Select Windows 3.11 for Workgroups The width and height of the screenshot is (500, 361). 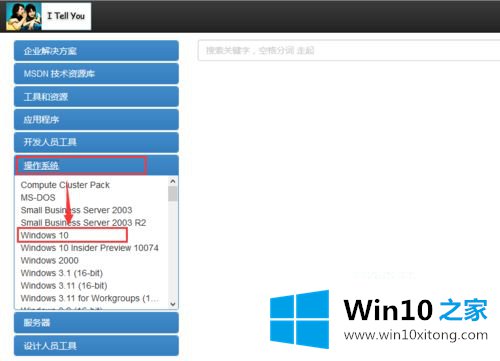pos(89,298)
